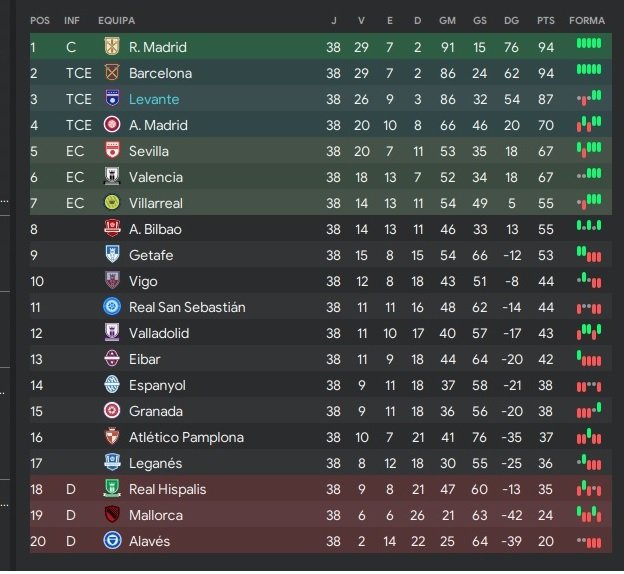This screenshot has height=574, width=624.
Task: Click the Valencia club badge icon
Action: pos(112,177)
